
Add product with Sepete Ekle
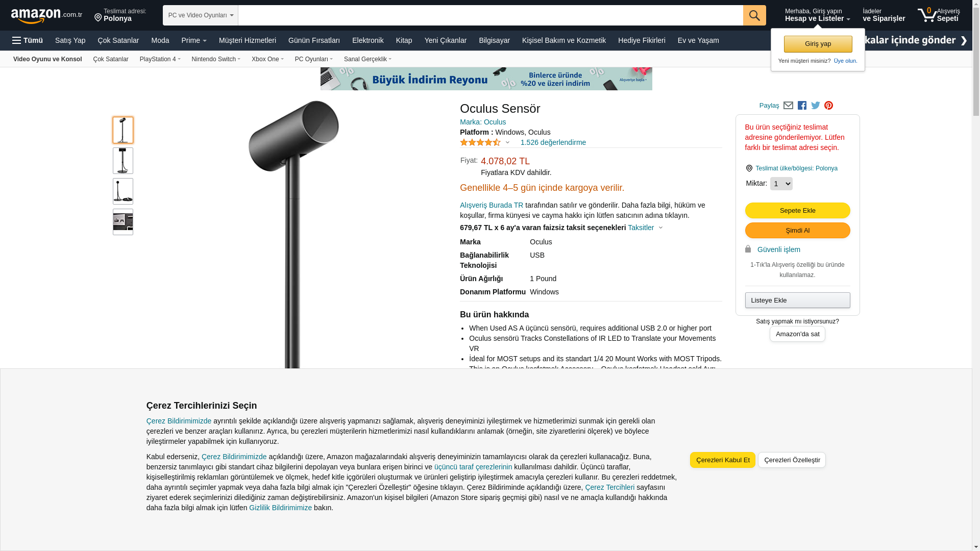pyautogui.click(x=798, y=210)
